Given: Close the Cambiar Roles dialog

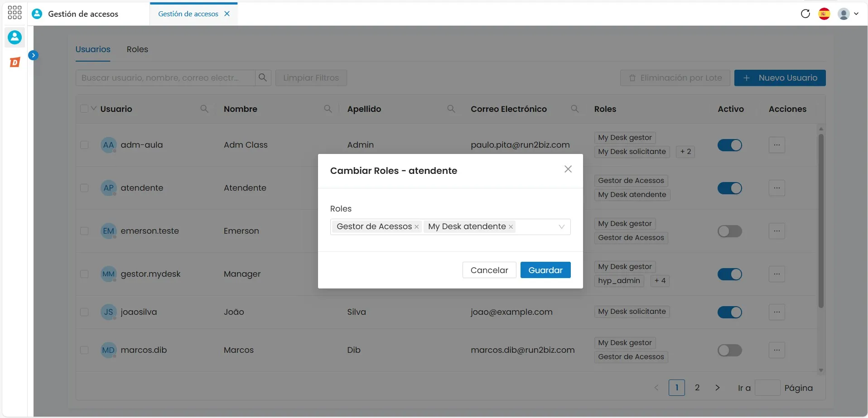Looking at the screenshot, I should point(568,169).
